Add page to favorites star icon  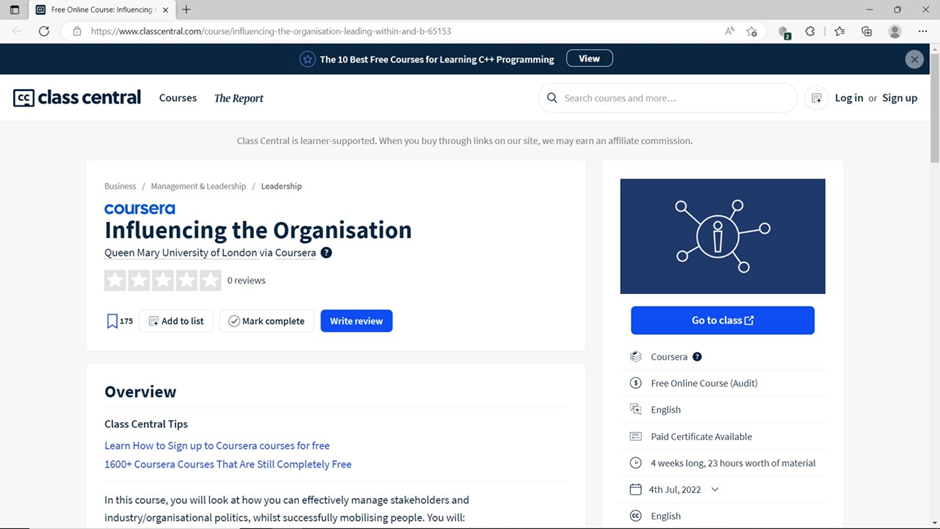coord(752,31)
